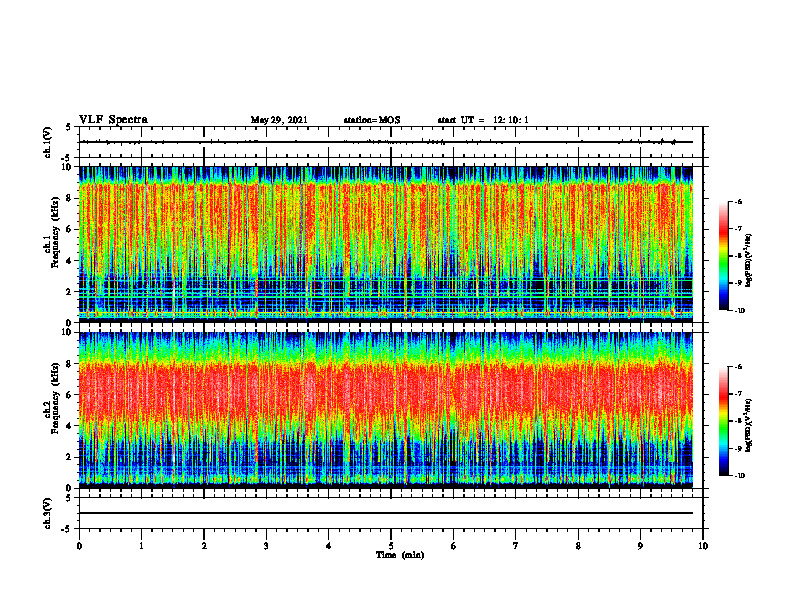The image size is (792, 612).
Task: Click the "5" tick on ch.3(V) axis
Action: point(70,498)
